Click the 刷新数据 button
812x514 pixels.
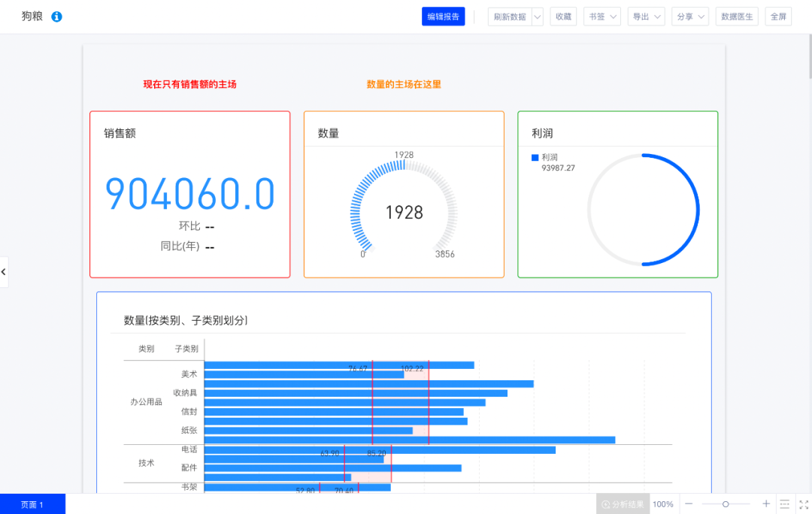(510, 17)
